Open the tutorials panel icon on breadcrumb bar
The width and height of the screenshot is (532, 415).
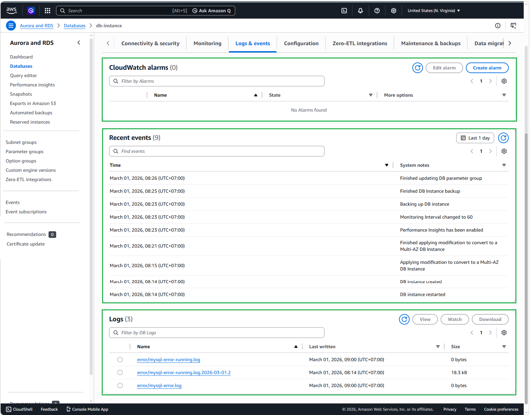click(513, 26)
